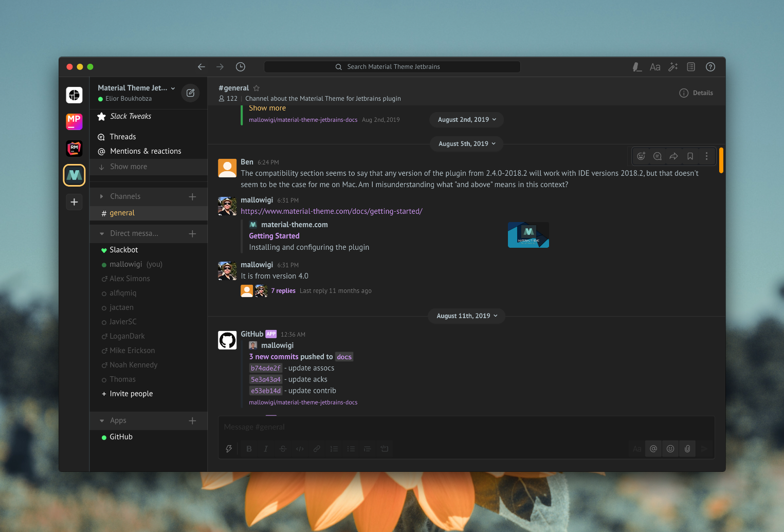The height and width of the screenshot is (532, 784).
Task: Expand sidebar with Show more
Action: (x=149, y=167)
